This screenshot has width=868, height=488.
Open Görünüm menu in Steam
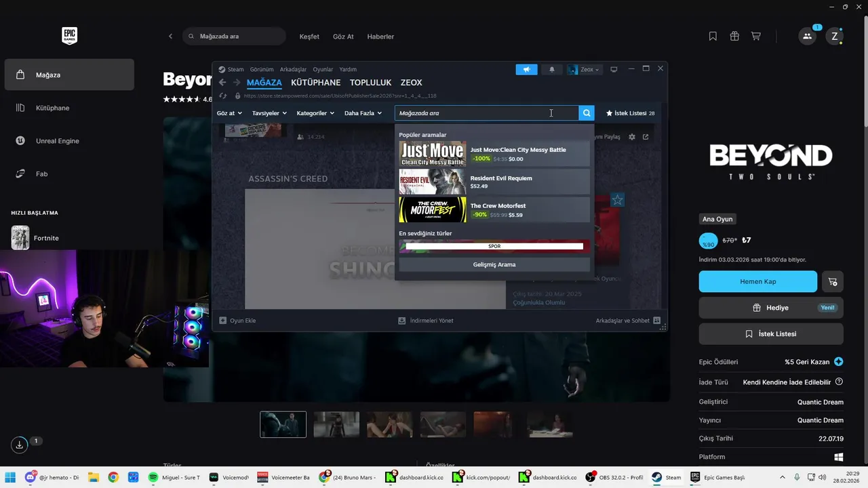(x=262, y=69)
